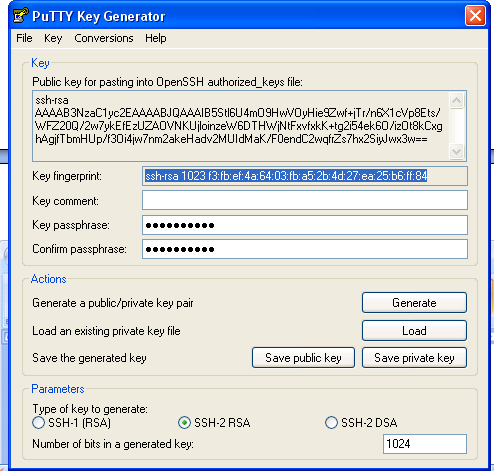494x471 pixels.
Task: Click the 'Key comment:' label
Action: pos(65,201)
